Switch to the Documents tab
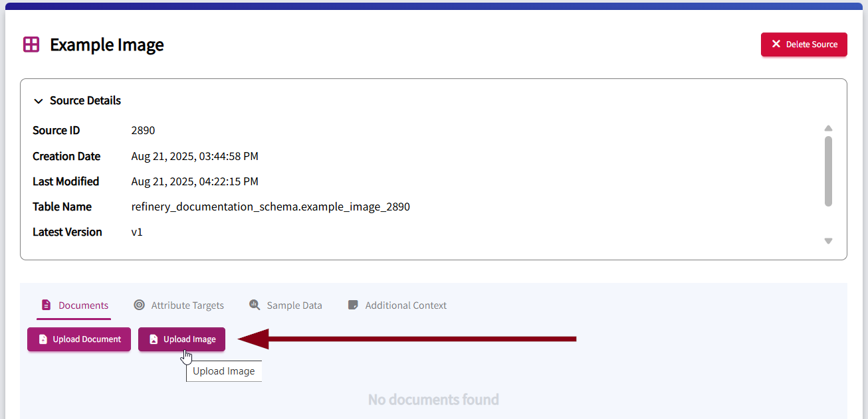Image resolution: width=868 pixels, height=419 pixels. (74, 305)
